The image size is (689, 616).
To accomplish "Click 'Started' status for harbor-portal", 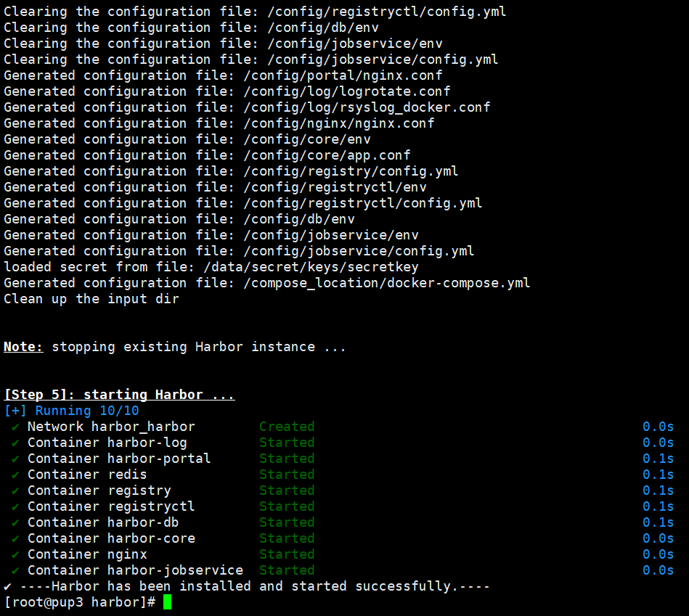I will click(287, 459).
